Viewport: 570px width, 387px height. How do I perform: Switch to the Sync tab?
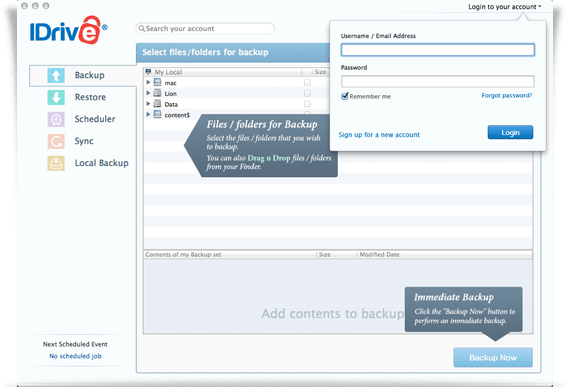(83, 141)
